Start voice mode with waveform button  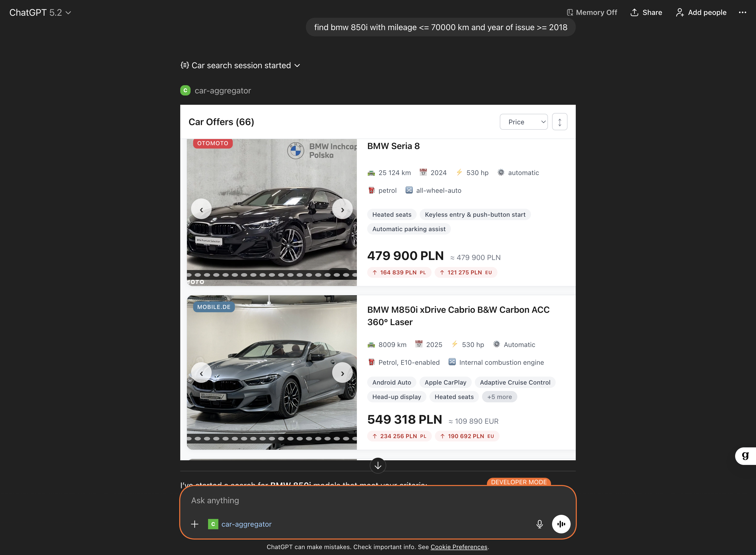pos(561,524)
